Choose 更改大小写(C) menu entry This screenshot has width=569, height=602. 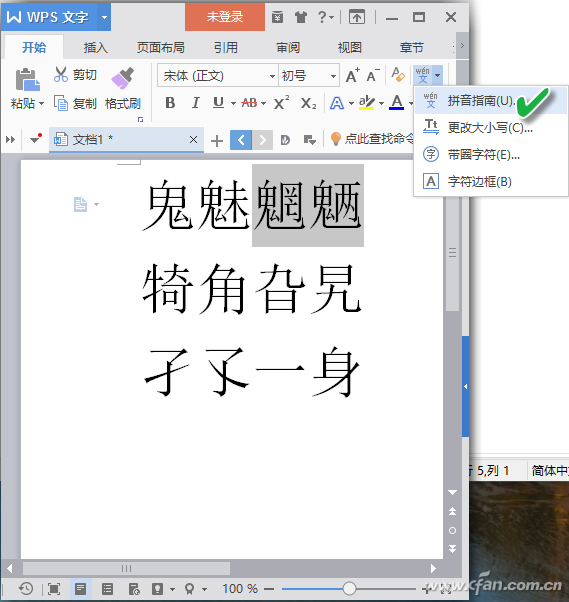pyautogui.click(x=491, y=127)
